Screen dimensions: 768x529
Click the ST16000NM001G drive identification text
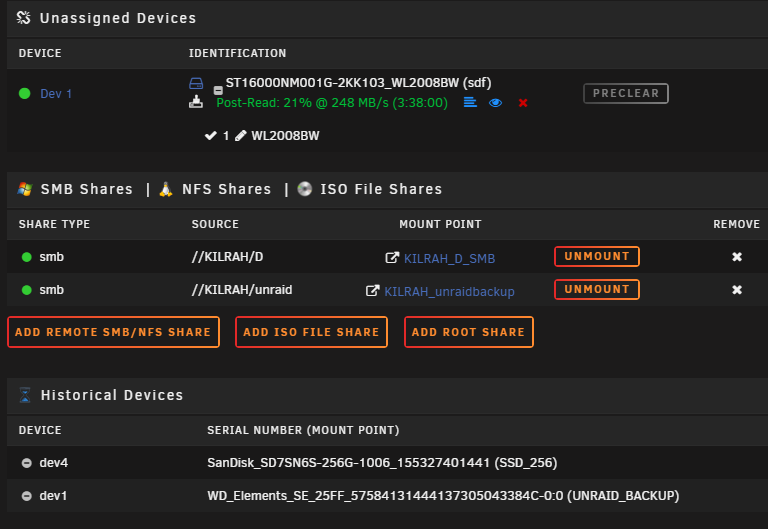[358, 83]
